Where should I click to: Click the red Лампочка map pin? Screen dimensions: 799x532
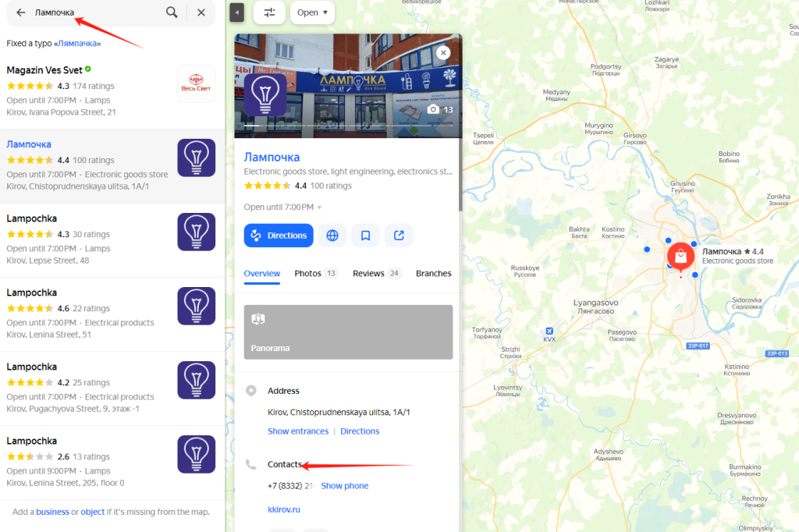(680, 257)
